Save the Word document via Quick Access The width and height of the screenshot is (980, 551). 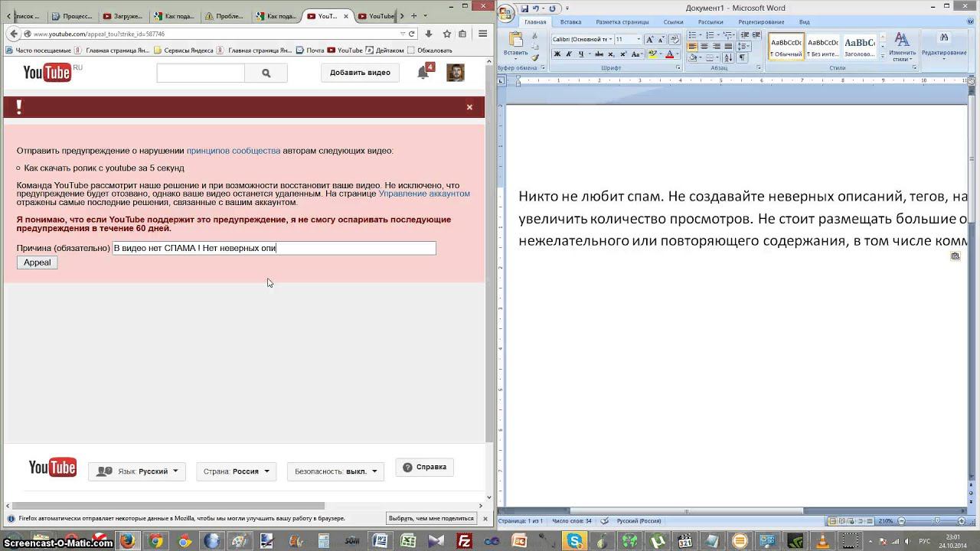(x=525, y=8)
